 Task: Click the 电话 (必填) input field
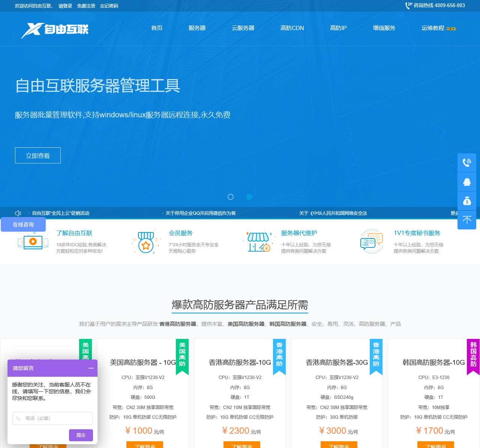click(x=52, y=418)
